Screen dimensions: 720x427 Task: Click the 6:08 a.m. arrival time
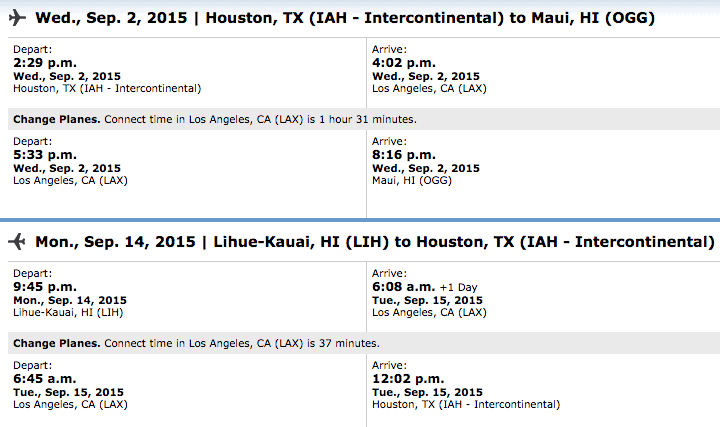[404, 287]
